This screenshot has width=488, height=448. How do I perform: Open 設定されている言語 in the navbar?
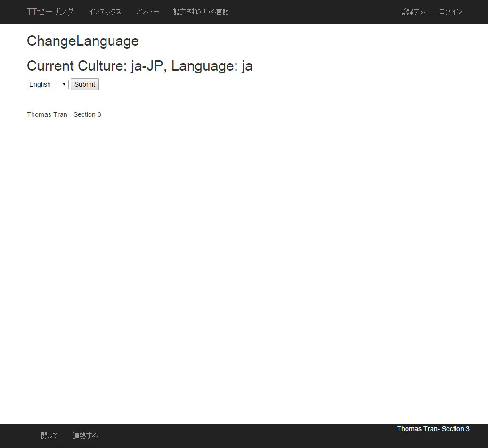click(x=201, y=12)
